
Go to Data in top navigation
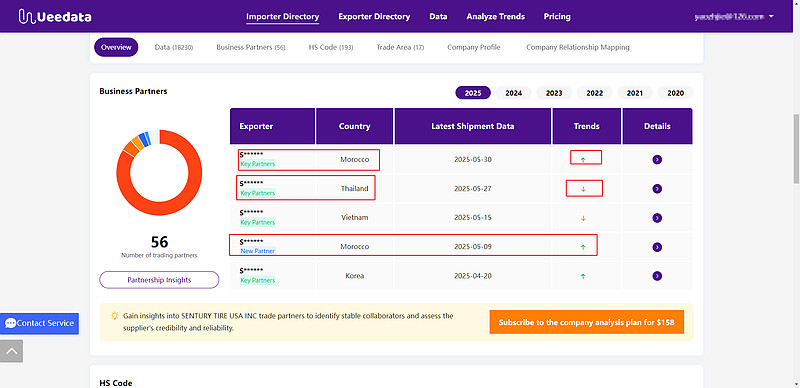click(438, 16)
